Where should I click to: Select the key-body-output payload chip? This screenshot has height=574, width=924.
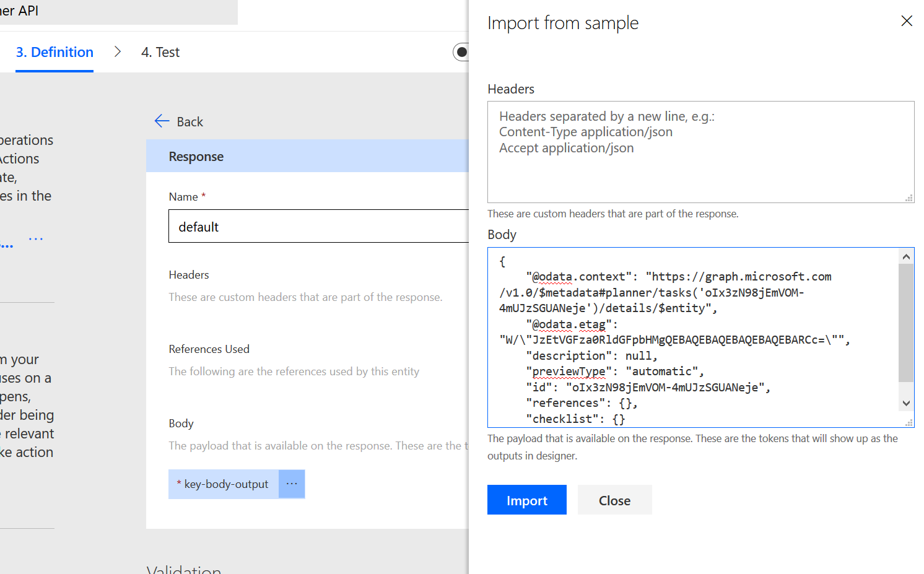[x=224, y=484]
